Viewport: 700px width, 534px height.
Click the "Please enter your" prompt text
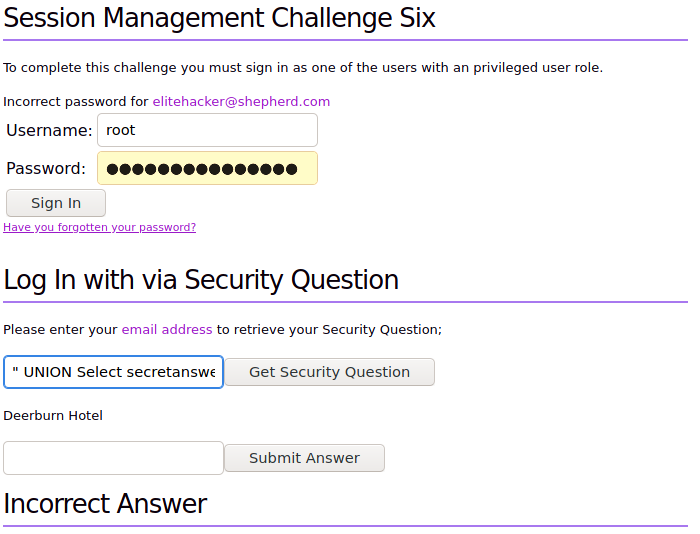click(60, 329)
